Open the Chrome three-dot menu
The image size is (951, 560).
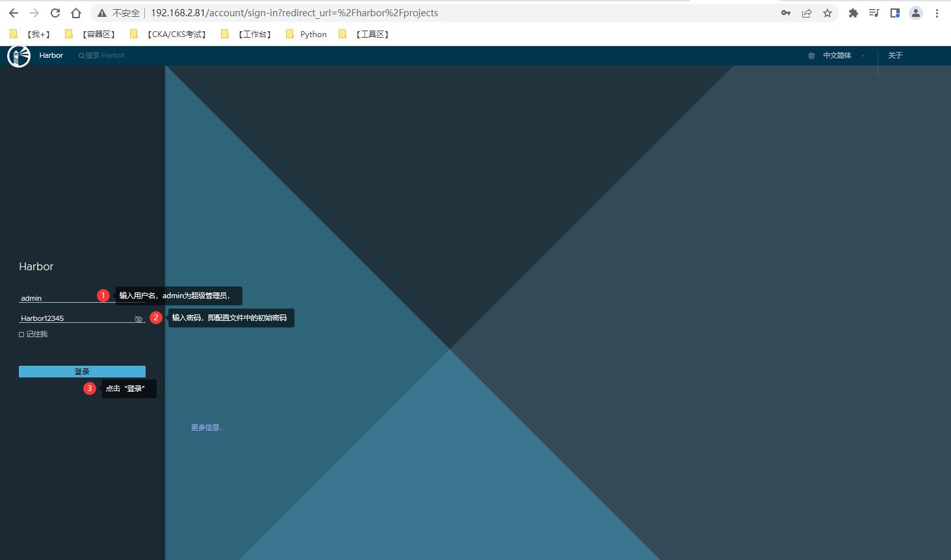click(x=937, y=13)
